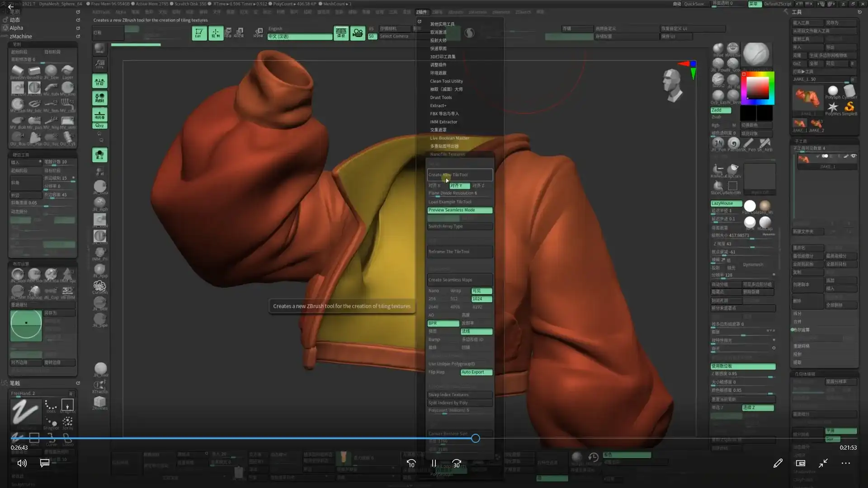Skip back 10 seconds
The height and width of the screenshot is (488, 868).
click(x=411, y=463)
